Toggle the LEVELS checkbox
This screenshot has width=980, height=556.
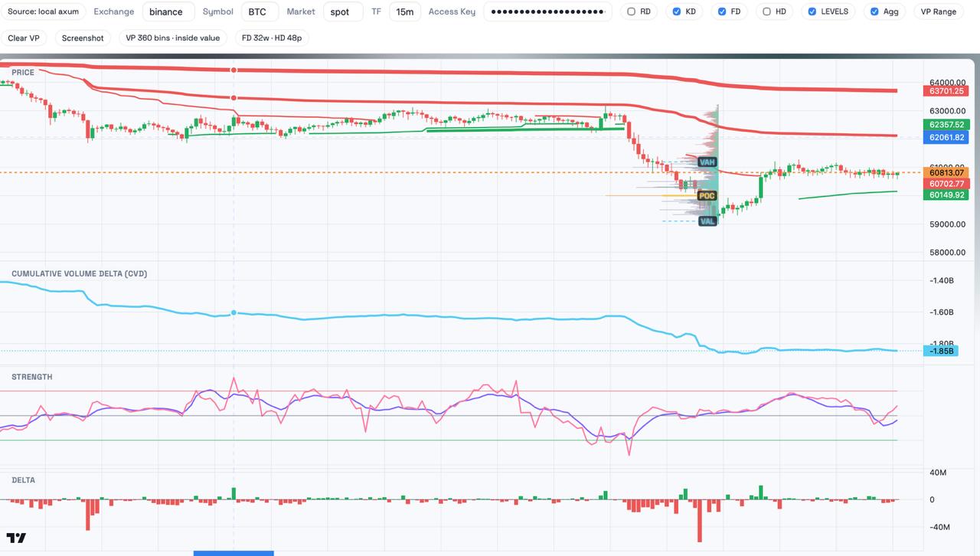coord(812,11)
